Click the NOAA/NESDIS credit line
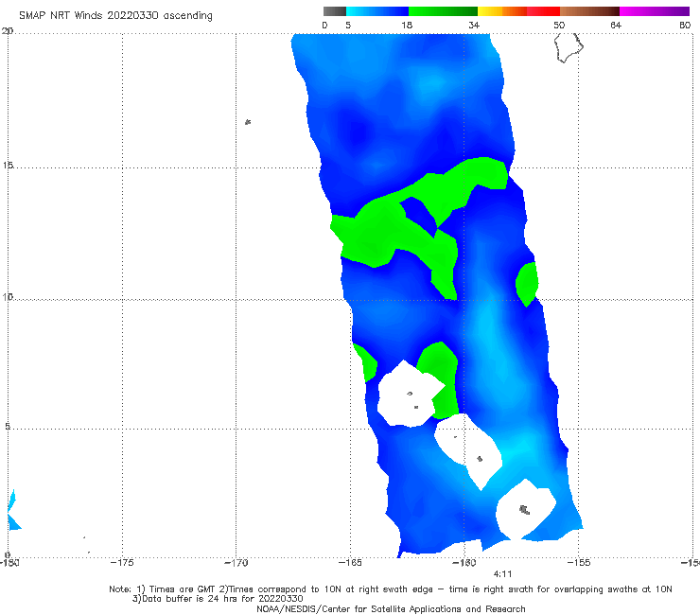Image resolution: width=700 pixels, height=615 pixels. tap(391, 609)
